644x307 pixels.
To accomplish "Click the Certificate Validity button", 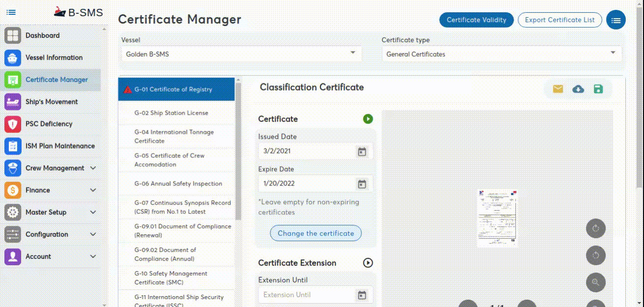I will (476, 20).
